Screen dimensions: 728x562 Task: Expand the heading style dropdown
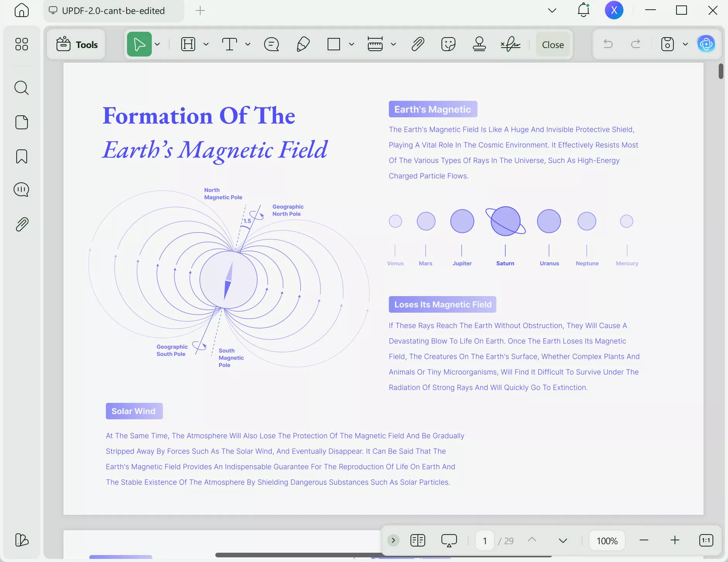coord(206,44)
